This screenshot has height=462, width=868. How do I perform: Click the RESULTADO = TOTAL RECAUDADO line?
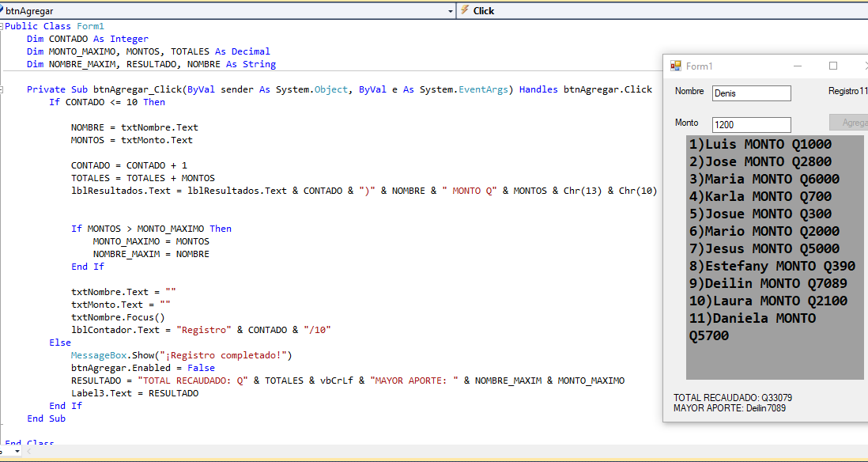click(x=348, y=381)
